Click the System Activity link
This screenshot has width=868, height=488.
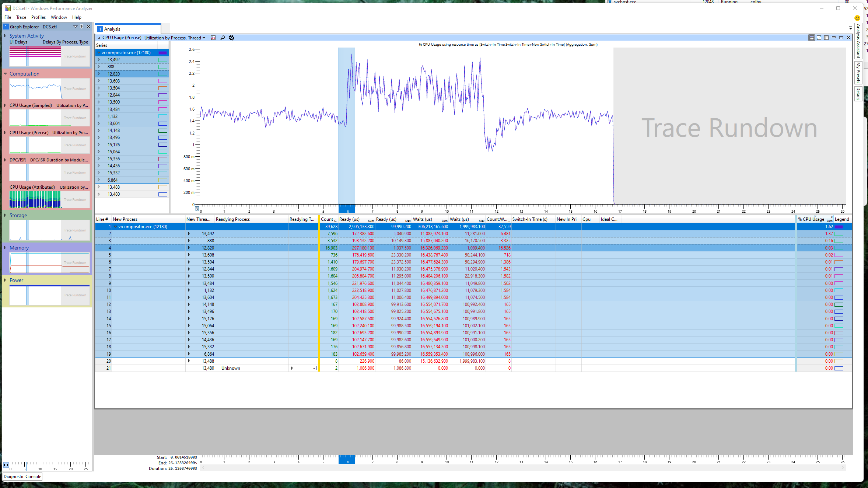click(x=27, y=36)
